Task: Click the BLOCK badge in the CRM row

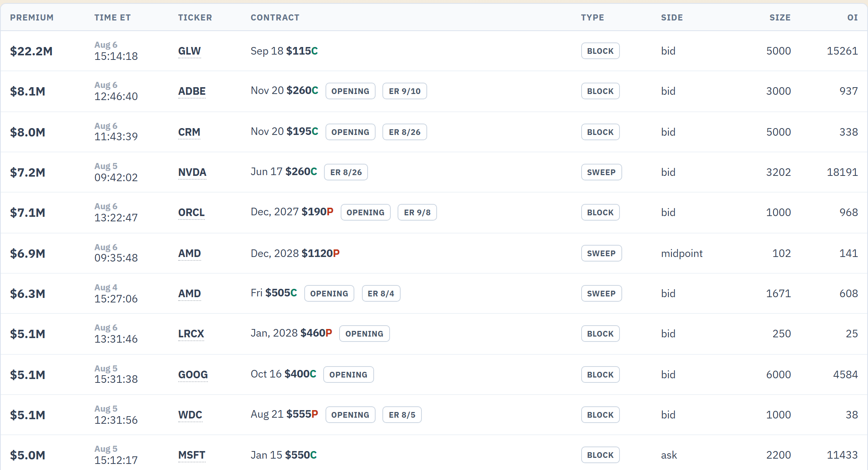Action: (x=601, y=132)
